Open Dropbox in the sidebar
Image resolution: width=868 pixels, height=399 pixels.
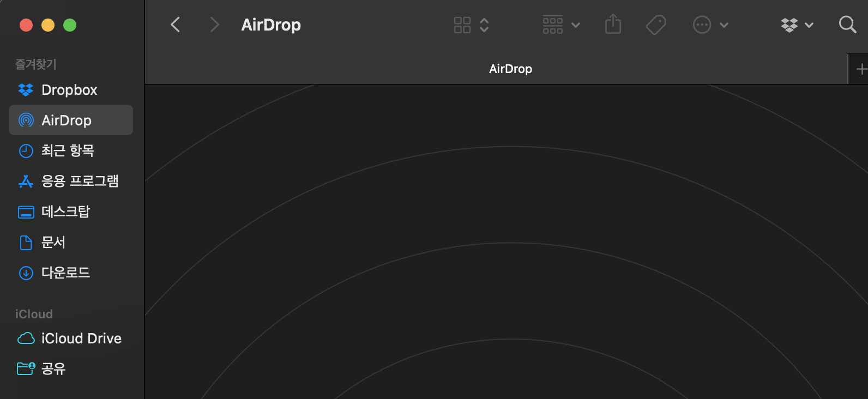click(71, 90)
